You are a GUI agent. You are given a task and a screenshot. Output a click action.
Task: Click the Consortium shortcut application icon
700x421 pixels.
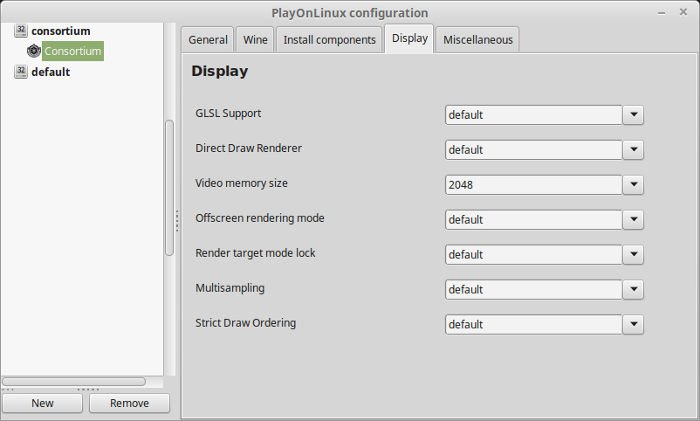[33, 51]
